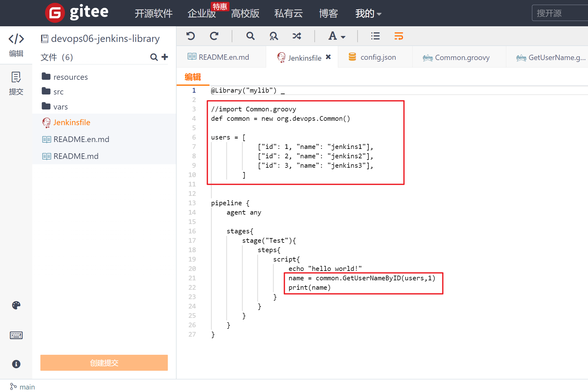
Task: Click the 文件 (6) header
Action: pos(57,57)
